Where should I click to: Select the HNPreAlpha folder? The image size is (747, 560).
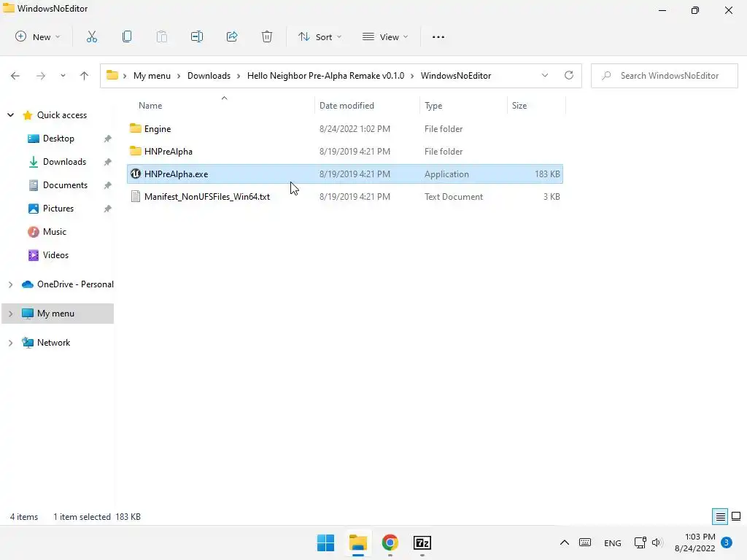[345, 152]
